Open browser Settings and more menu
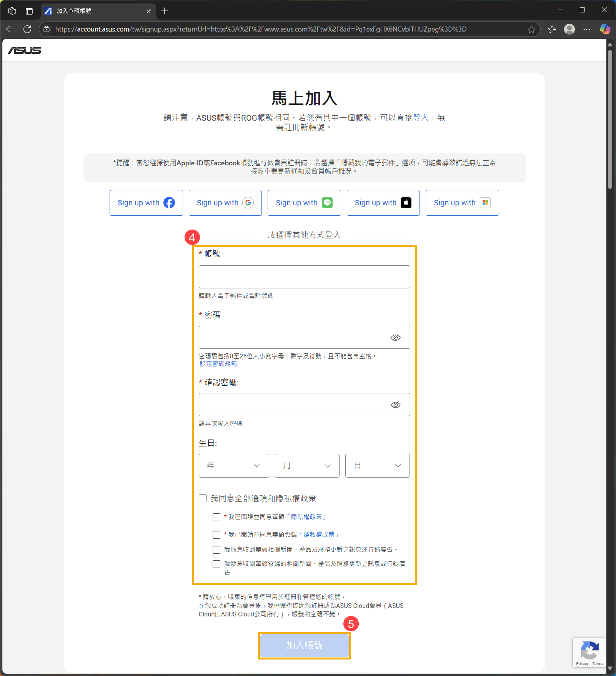 tap(586, 29)
